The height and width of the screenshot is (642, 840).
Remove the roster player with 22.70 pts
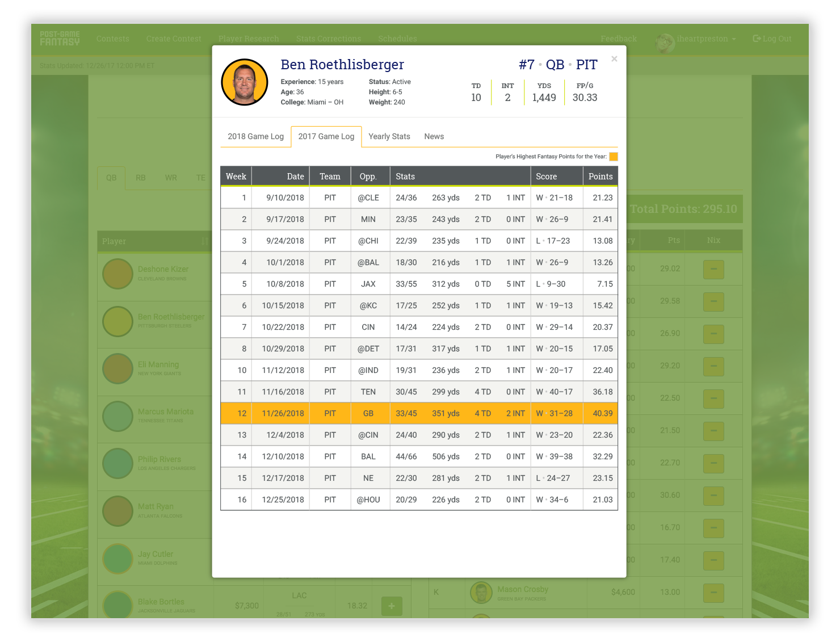tap(713, 463)
